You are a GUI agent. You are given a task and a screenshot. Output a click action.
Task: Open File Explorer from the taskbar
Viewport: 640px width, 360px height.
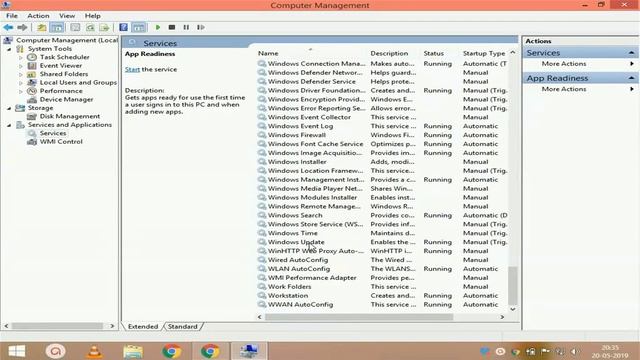(133, 351)
